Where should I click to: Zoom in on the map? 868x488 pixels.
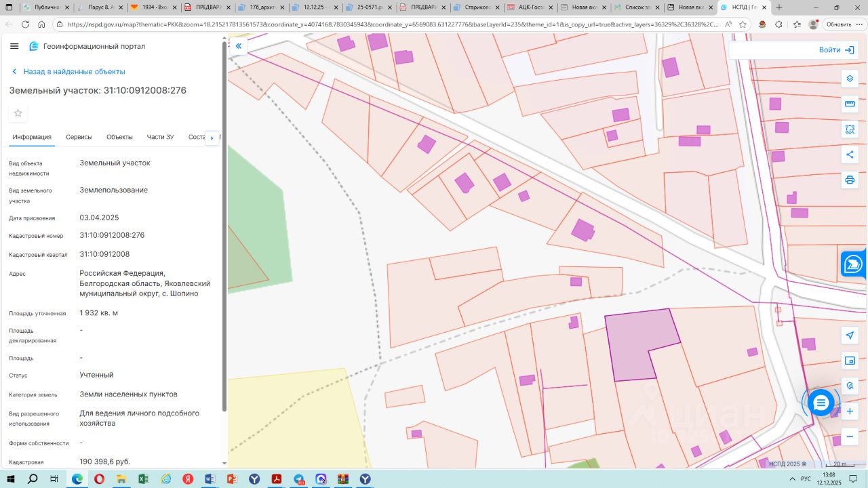click(850, 411)
